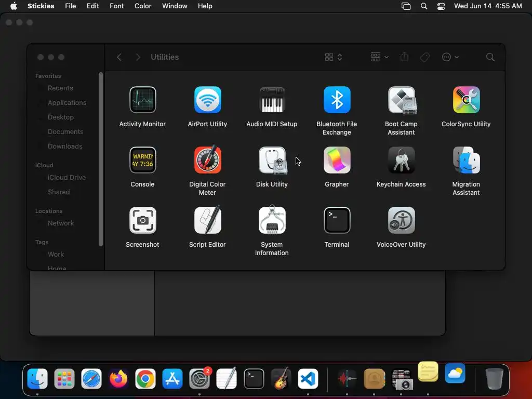Open the Help menu
This screenshot has height=399, width=532.
click(205, 6)
